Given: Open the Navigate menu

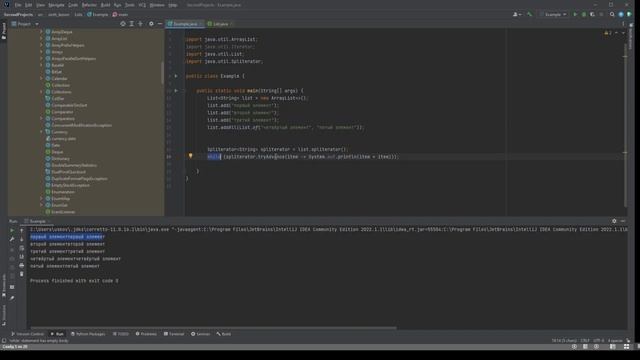Looking at the screenshot, I should pyautogui.click(x=56, y=5).
